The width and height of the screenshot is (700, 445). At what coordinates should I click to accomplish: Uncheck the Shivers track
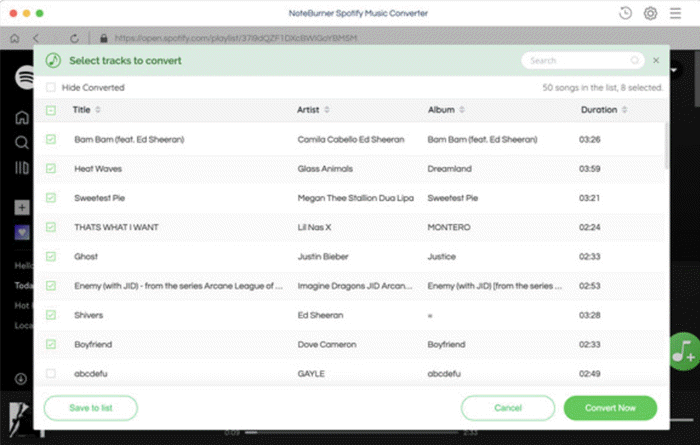pyautogui.click(x=51, y=315)
